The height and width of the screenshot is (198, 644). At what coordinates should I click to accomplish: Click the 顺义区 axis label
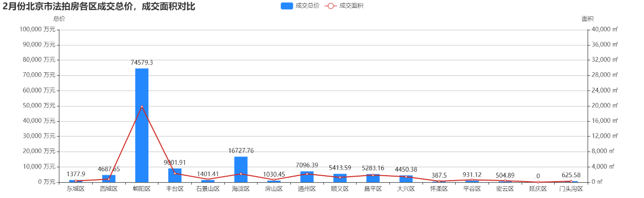pyautogui.click(x=340, y=189)
